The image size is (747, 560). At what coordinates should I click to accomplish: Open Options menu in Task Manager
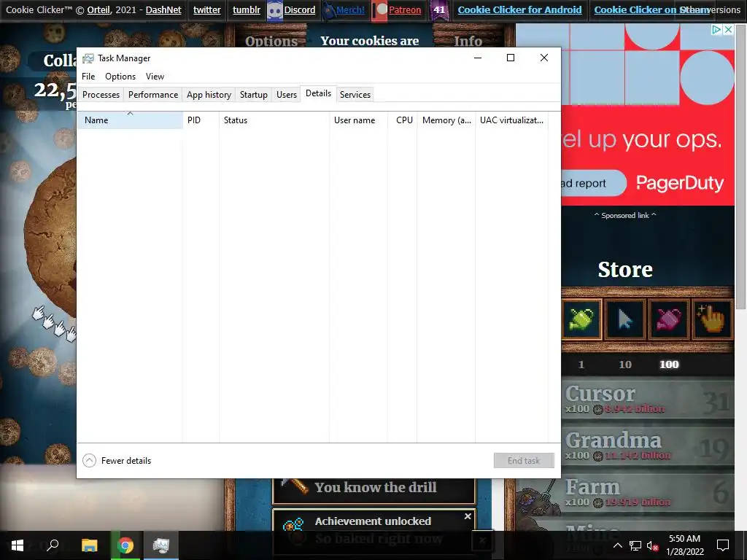click(120, 76)
